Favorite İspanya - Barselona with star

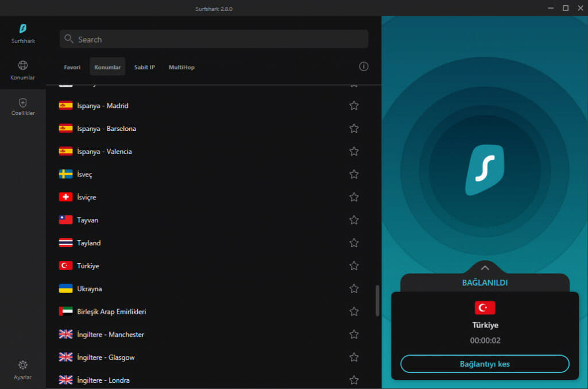coord(354,128)
